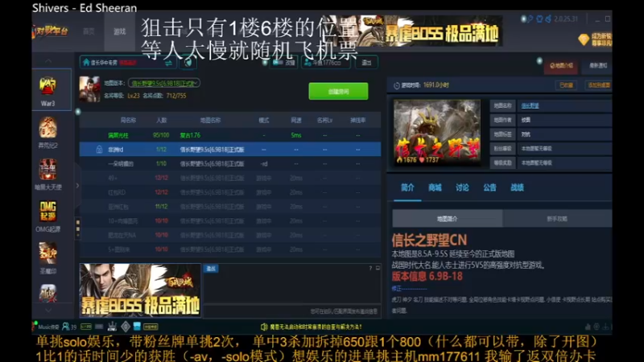Open the 简介 tab
This screenshot has width=644, height=362.
tap(407, 187)
